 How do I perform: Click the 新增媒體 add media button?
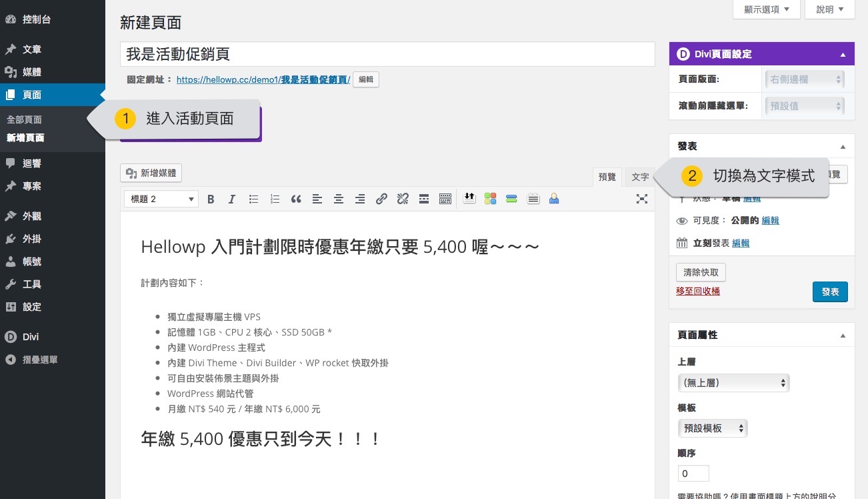(151, 173)
